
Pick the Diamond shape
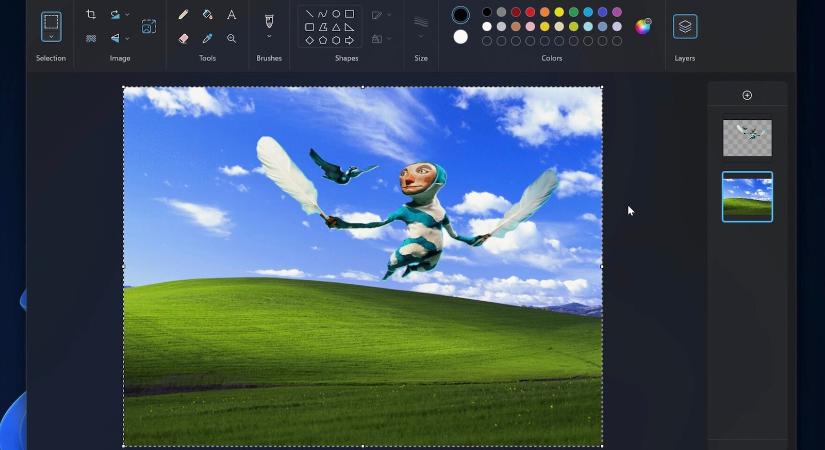pyautogui.click(x=309, y=40)
